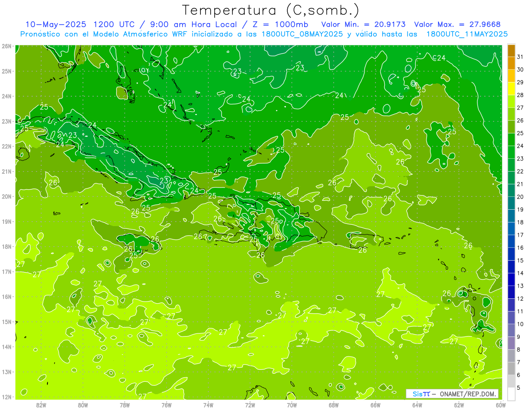Viewport: 532px width, 411px height.
Task: Select the teal swatch between legend 19 and 20
Action: [x=511, y=203]
